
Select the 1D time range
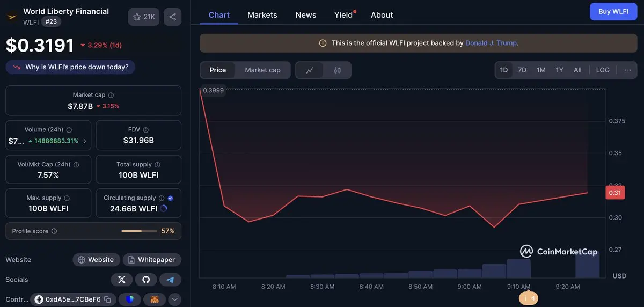pos(504,70)
